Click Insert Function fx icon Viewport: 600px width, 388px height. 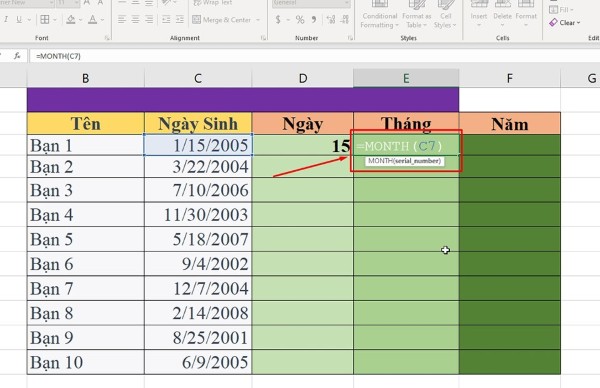click(17, 56)
